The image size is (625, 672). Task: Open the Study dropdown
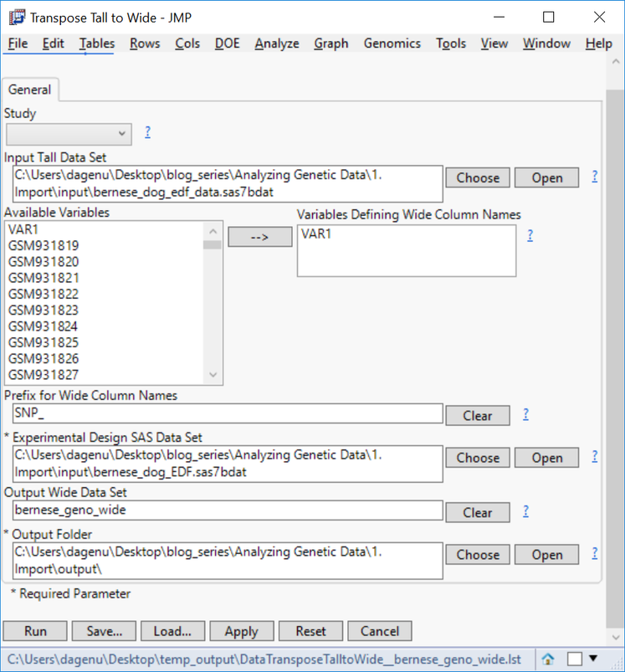point(69,134)
